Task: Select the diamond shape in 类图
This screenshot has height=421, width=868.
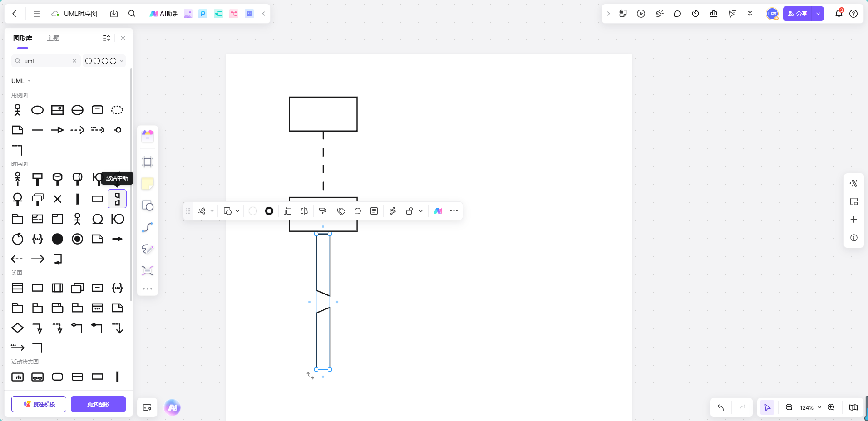Action: tap(17, 328)
